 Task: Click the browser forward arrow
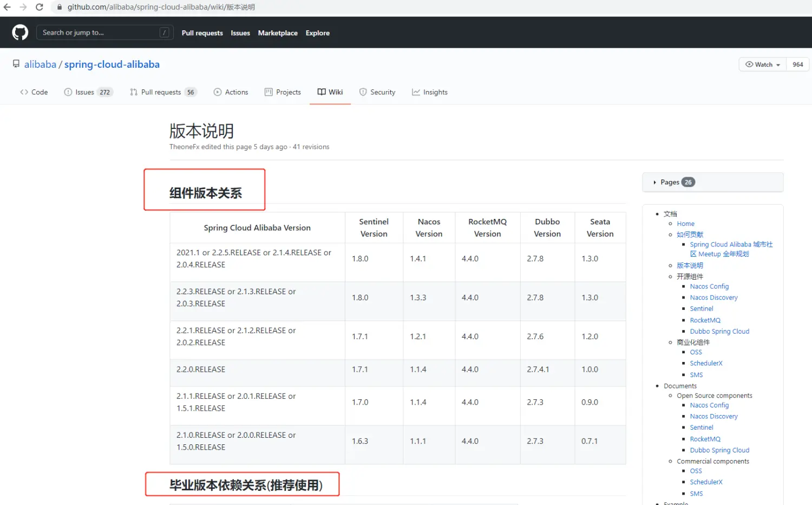[x=23, y=7]
